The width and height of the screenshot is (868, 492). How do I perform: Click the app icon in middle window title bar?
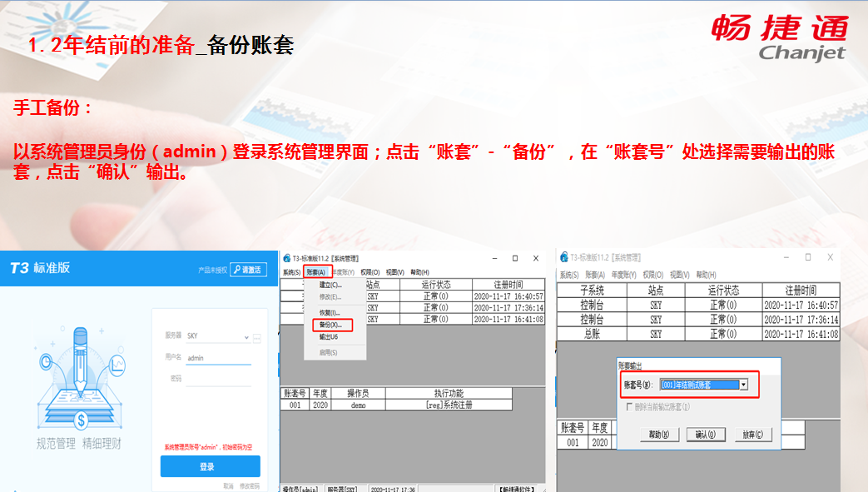(x=287, y=258)
